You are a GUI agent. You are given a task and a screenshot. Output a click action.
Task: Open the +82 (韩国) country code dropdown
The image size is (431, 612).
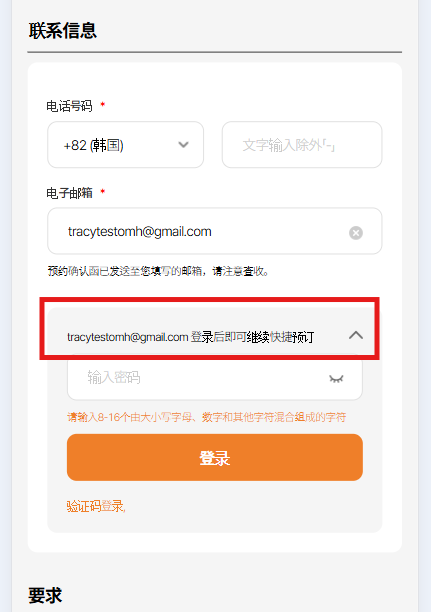(125, 145)
